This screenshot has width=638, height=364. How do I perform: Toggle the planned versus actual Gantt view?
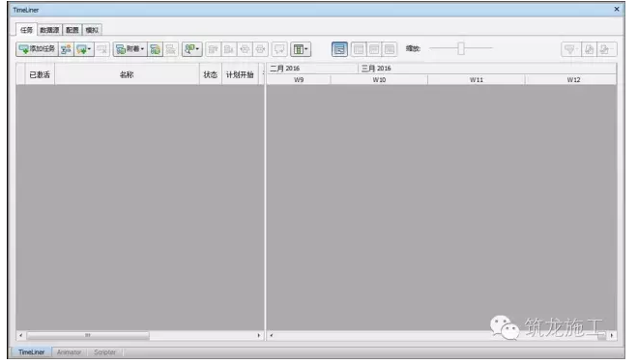point(390,49)
